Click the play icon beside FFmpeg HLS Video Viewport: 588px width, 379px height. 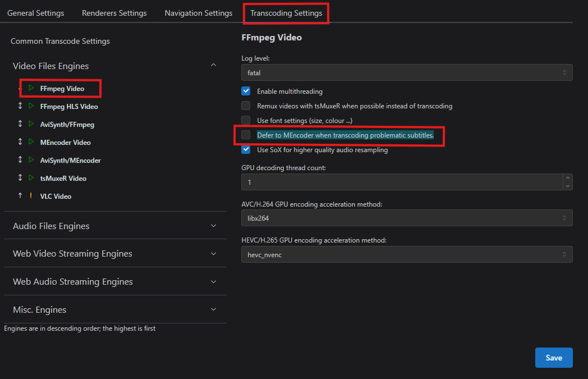[31, 106]
